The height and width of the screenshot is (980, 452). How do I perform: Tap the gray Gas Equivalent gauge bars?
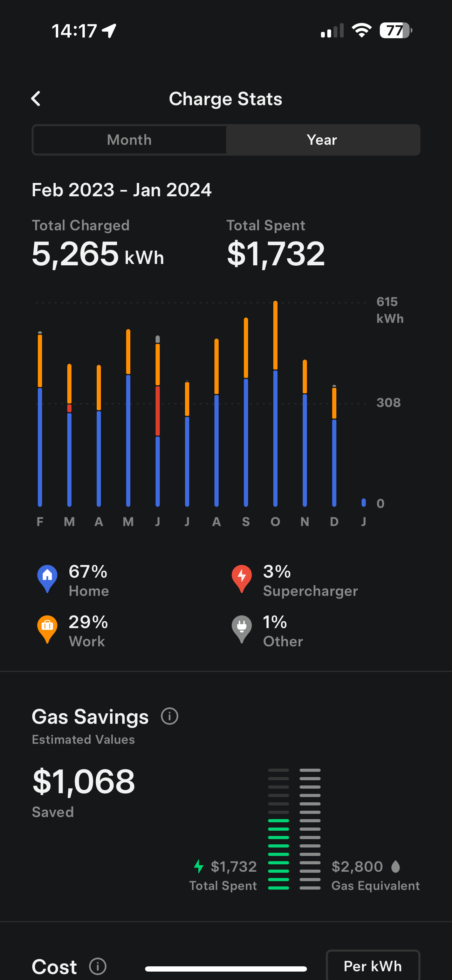pyautogui.click(x=310, y=829)
